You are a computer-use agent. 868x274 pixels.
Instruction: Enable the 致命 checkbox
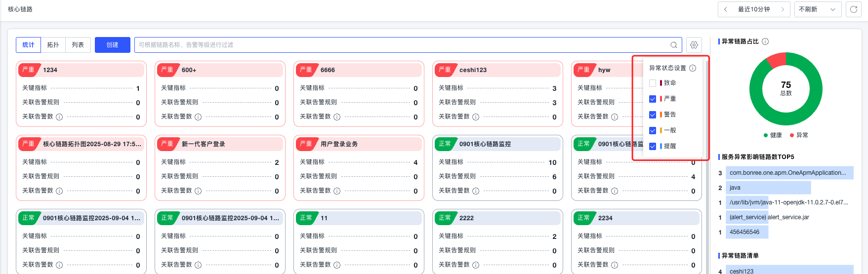653,83
